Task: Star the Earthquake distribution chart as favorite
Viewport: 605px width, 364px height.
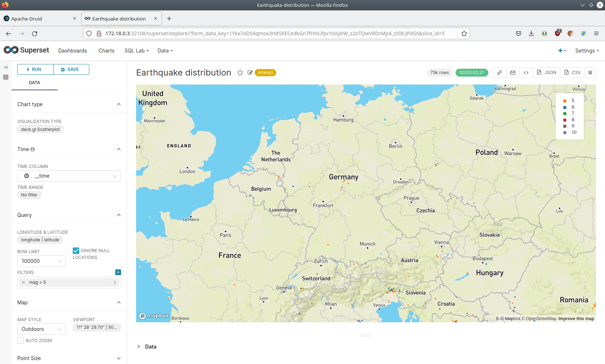Action: click(x=240, y=73)
